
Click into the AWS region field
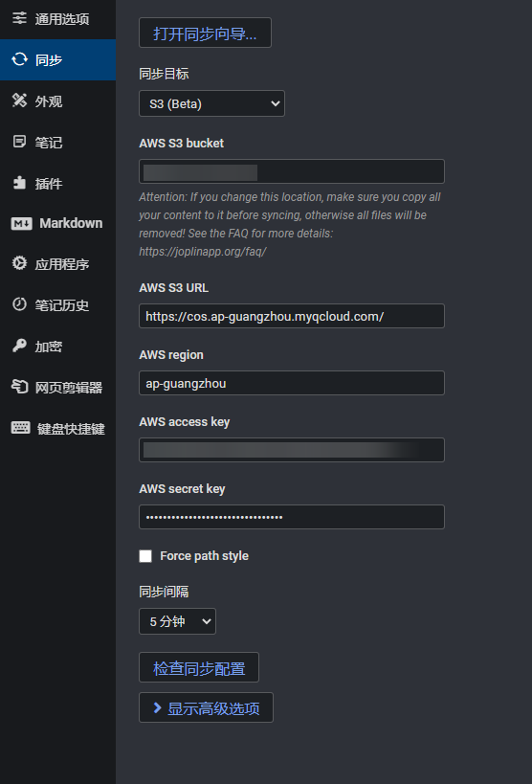click(292, 383)
